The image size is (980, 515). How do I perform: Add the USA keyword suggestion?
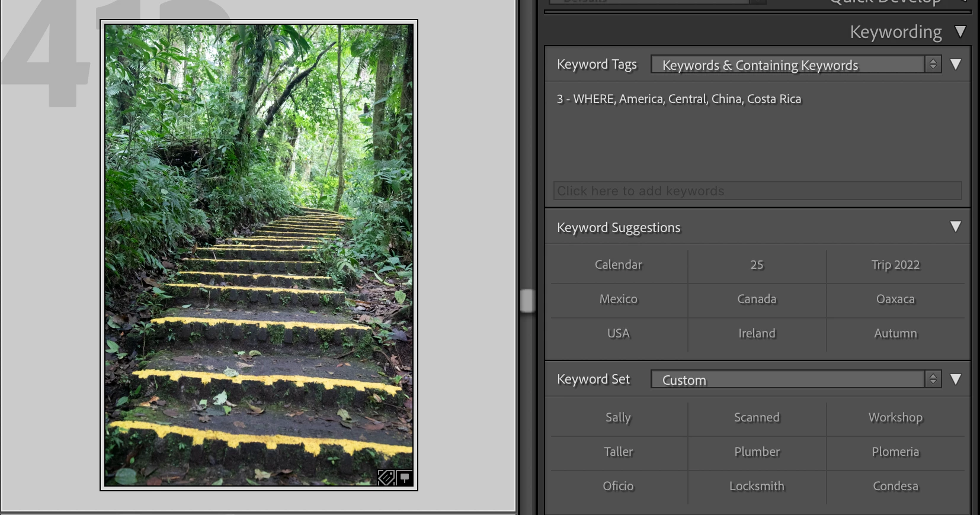(x=619, y=333)
